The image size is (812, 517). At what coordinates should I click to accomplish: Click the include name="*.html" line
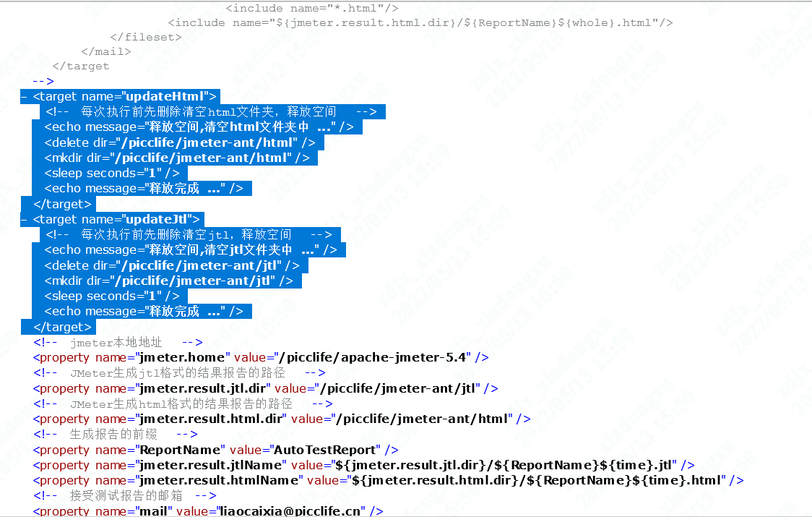pyautogui.click(x=312, y=8)
